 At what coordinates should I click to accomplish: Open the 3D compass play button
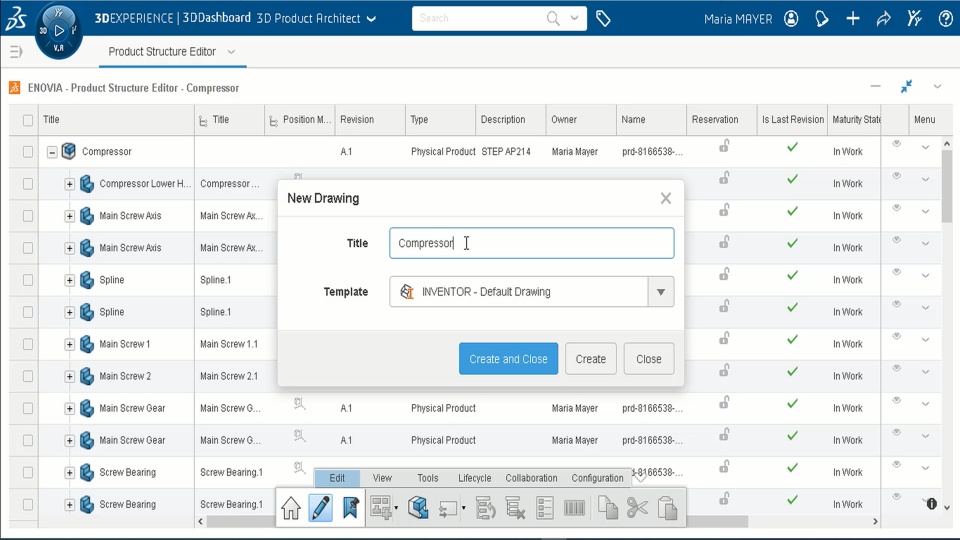coord(59,30)
